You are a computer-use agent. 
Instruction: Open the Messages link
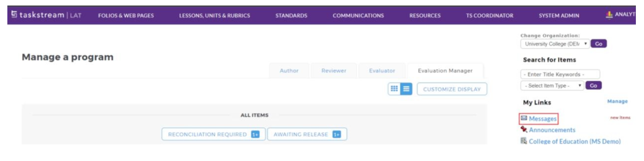[543, 119]
